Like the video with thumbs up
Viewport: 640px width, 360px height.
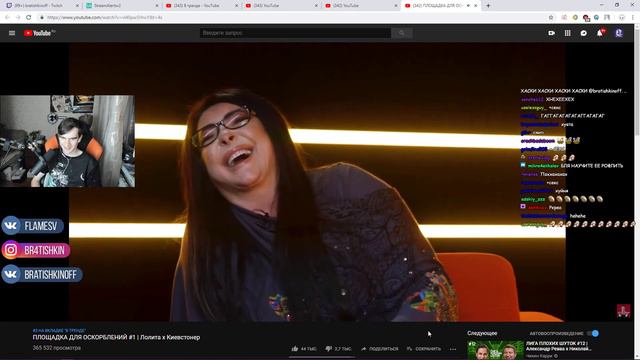(x=304, y=349)
